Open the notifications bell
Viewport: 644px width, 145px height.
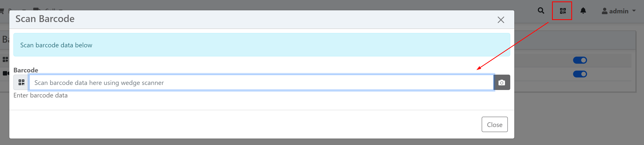(583, 11)
